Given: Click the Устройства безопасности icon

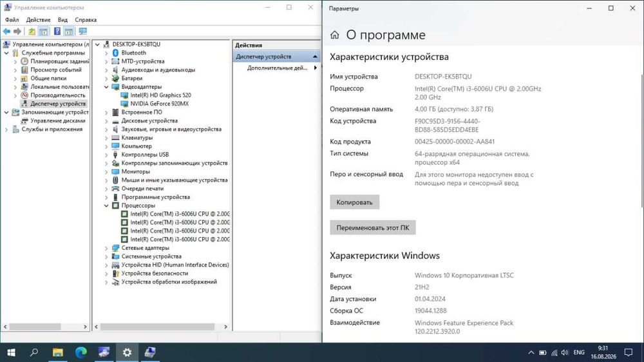Looking at the screenshot, I should click(115, 273).
